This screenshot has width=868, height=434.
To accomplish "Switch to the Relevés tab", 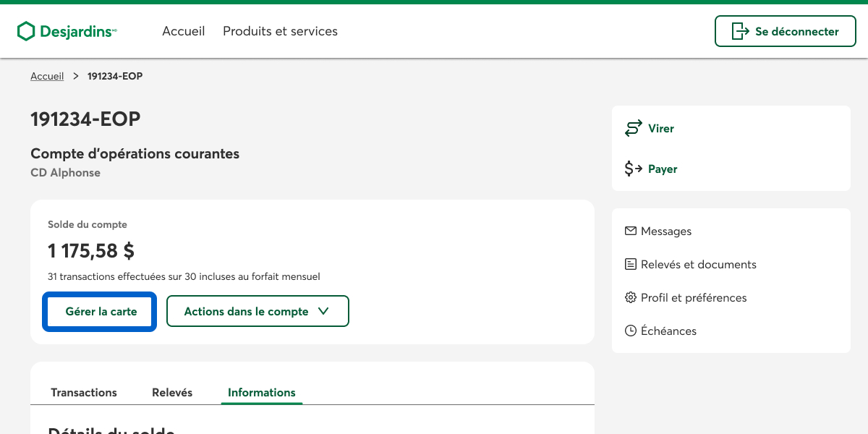I will 172,392.
